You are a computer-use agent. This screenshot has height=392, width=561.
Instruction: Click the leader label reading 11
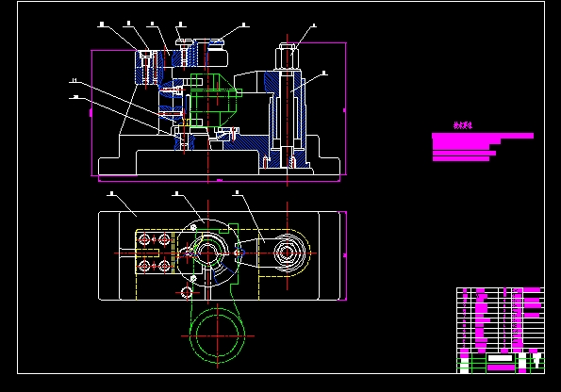point(74,80)
